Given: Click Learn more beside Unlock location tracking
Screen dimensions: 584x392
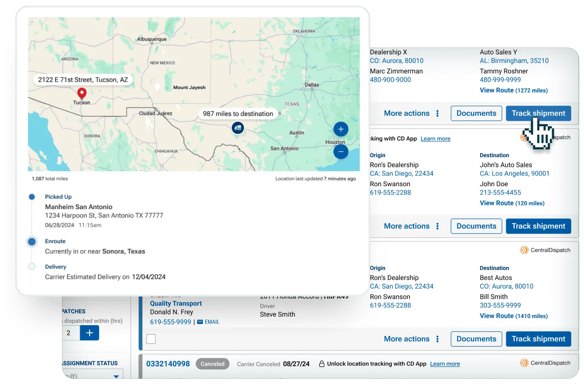Looking at the screenshot, I should pyautogui.click(x=445, y=364).
